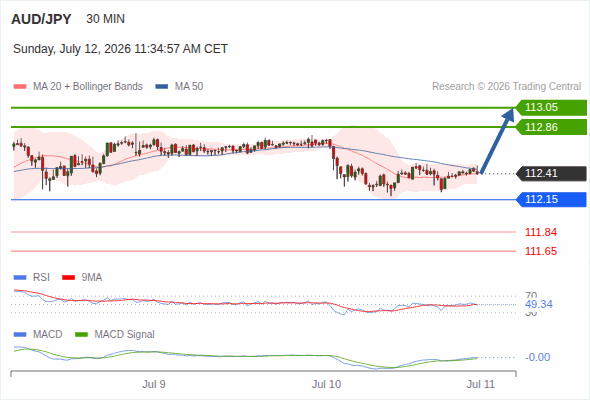
Task: Click the Jul 9 date axis label
Action: (154, 384)
